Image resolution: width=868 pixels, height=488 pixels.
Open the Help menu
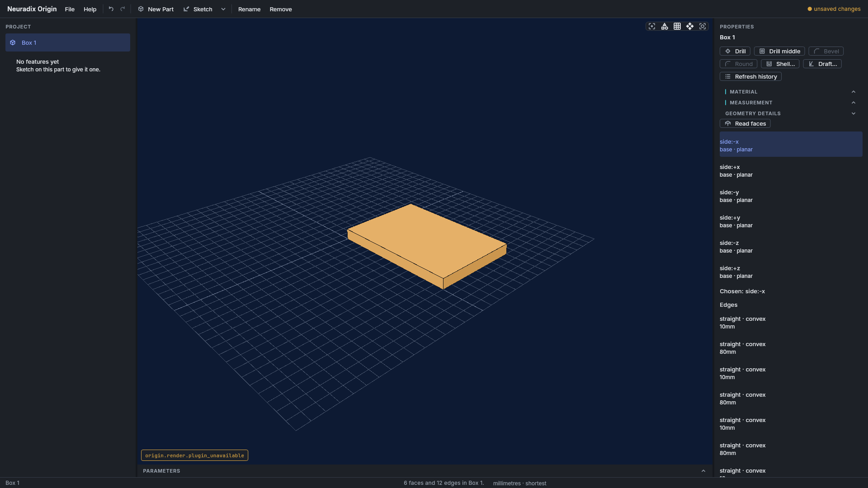point(90,9)
